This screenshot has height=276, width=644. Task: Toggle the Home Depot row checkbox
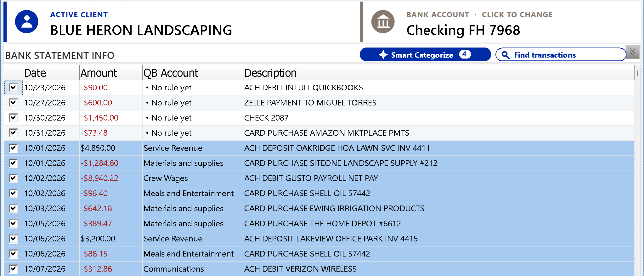[13, 223]
